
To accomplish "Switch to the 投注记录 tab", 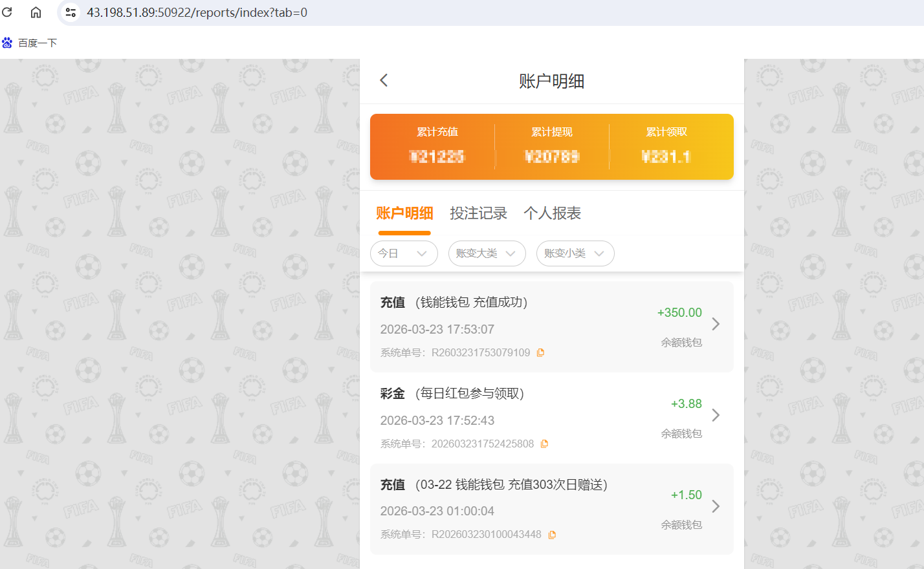I will click(478, 213).
